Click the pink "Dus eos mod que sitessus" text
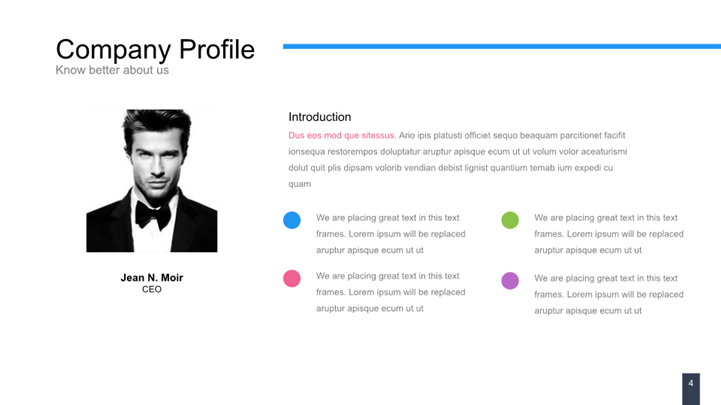 (341, 135)
